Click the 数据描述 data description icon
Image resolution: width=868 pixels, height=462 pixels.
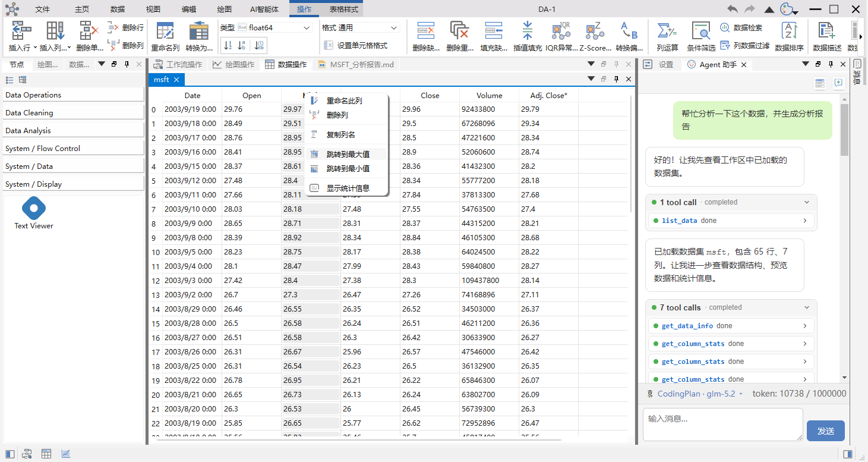pyautogui.click(x=826, y=31)
